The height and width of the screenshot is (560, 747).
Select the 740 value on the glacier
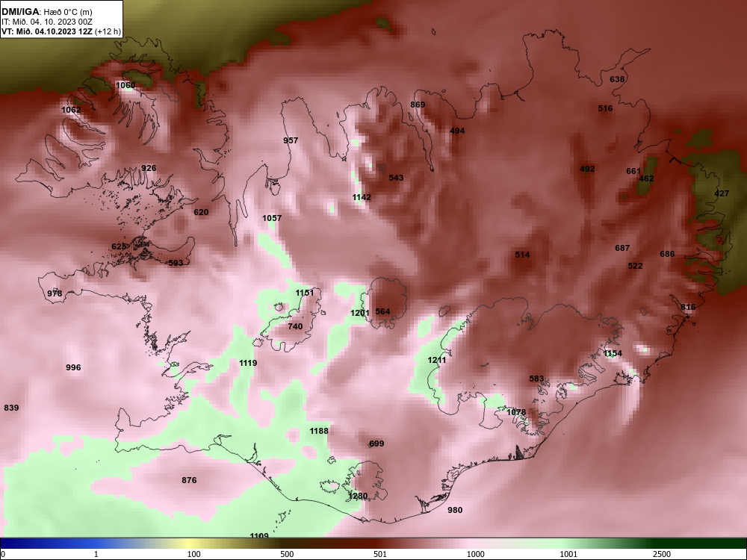295,326
